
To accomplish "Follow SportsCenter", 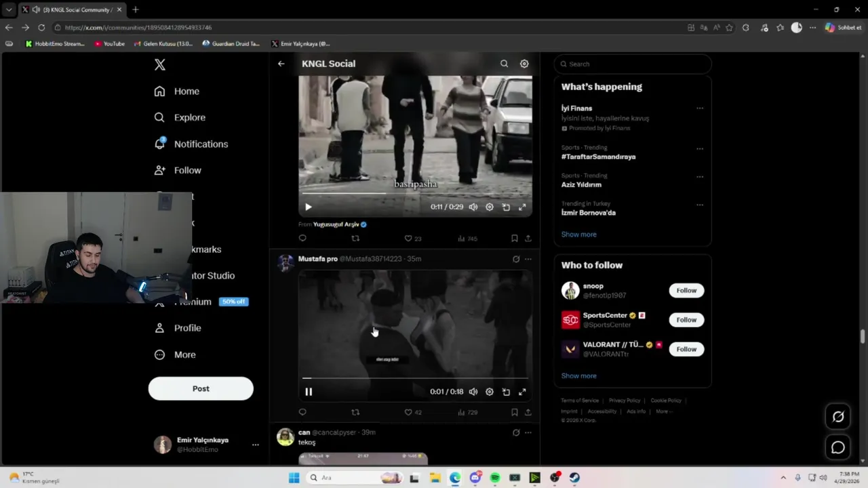I will pos(686,320).
